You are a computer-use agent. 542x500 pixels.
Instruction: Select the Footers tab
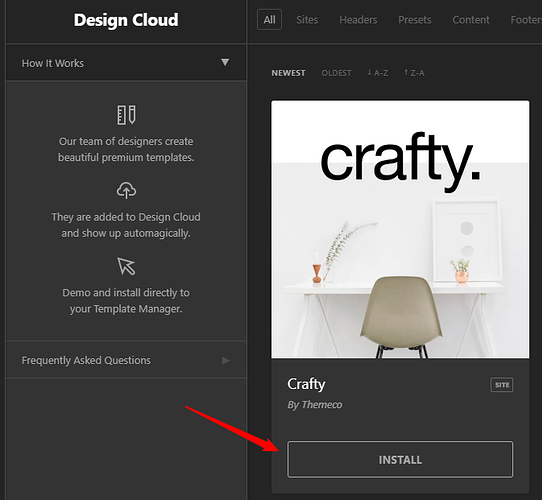tap(526, 20)
